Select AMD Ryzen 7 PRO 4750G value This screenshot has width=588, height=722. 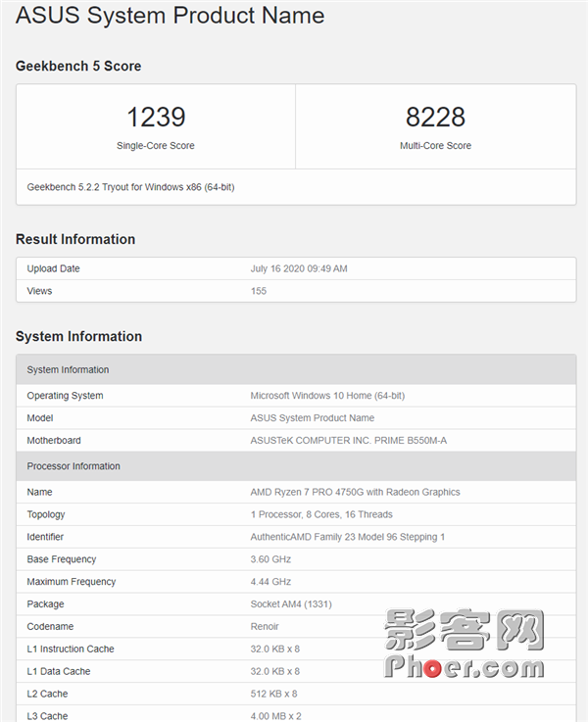point(355,492)
